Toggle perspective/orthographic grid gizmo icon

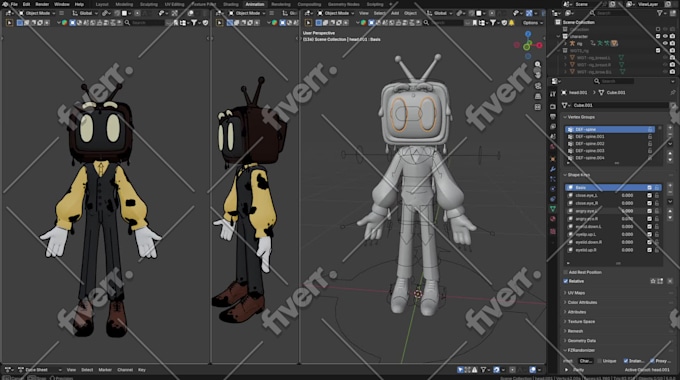538,96
